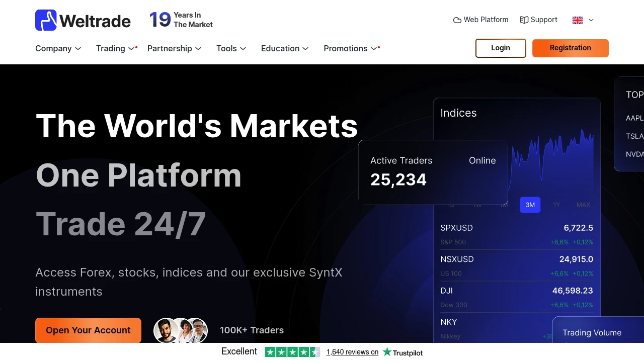This screenshot has width=644, height=362.
Task: Click the Registration button
Action: tap(571, 48)
